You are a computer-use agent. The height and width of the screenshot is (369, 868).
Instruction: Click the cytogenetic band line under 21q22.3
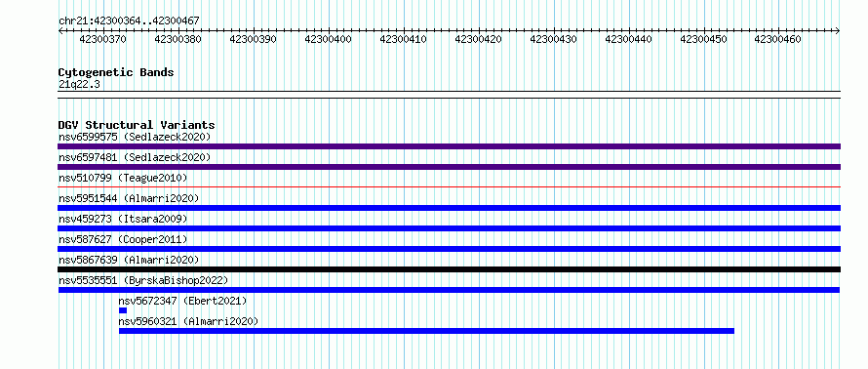[449, 94]
